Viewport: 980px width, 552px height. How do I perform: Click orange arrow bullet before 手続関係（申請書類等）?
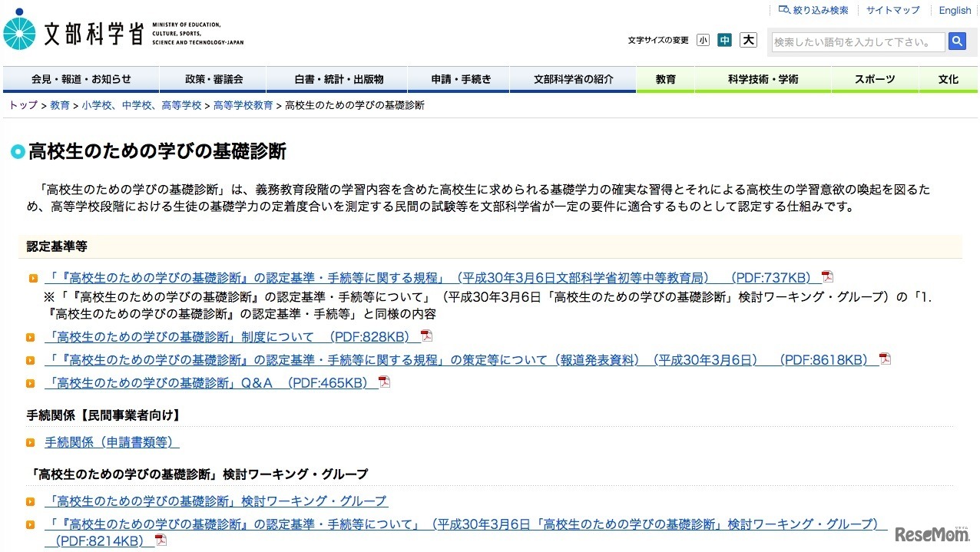pos(31,442)
